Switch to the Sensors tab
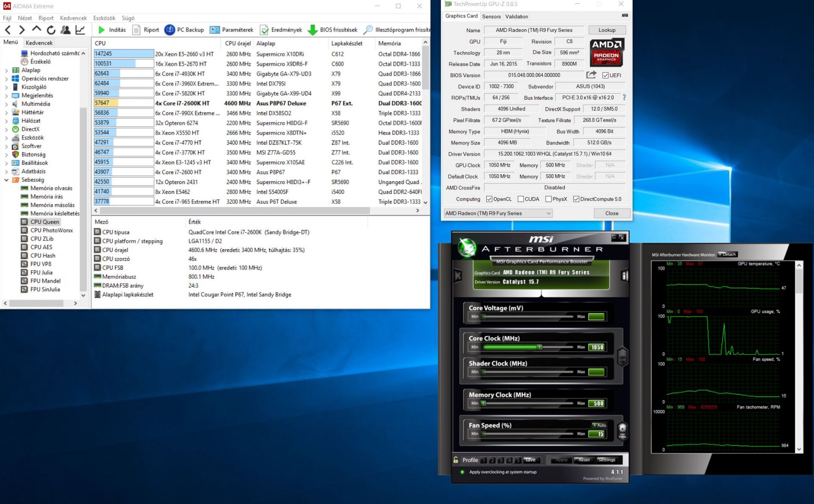Image resolution: width=814 pixels, height=504 pixels. tap(491, 17)
